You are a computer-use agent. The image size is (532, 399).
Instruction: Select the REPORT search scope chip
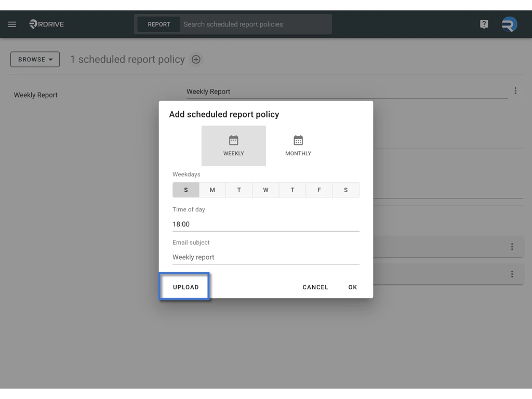pyautogui.click(x=158, y=24)
